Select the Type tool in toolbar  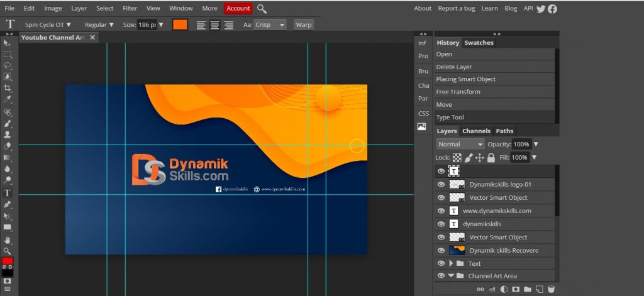point(8,192)
